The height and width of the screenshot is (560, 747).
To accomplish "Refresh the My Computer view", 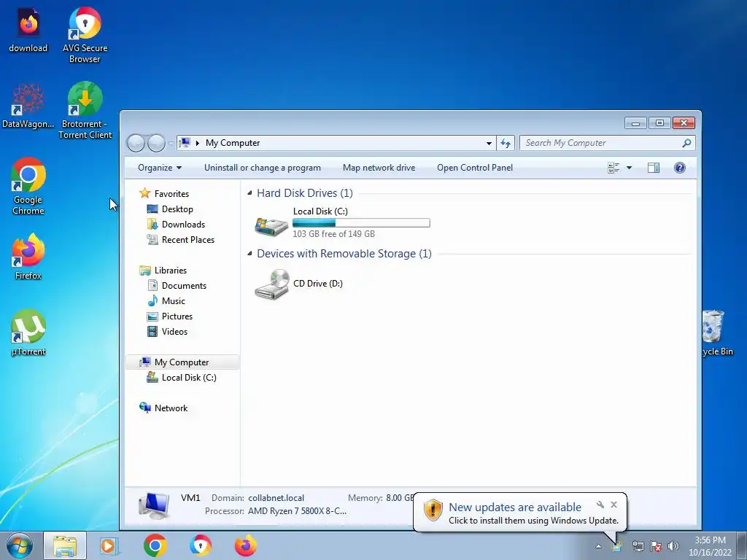I will pyautogui.click(x=506, y=143).
